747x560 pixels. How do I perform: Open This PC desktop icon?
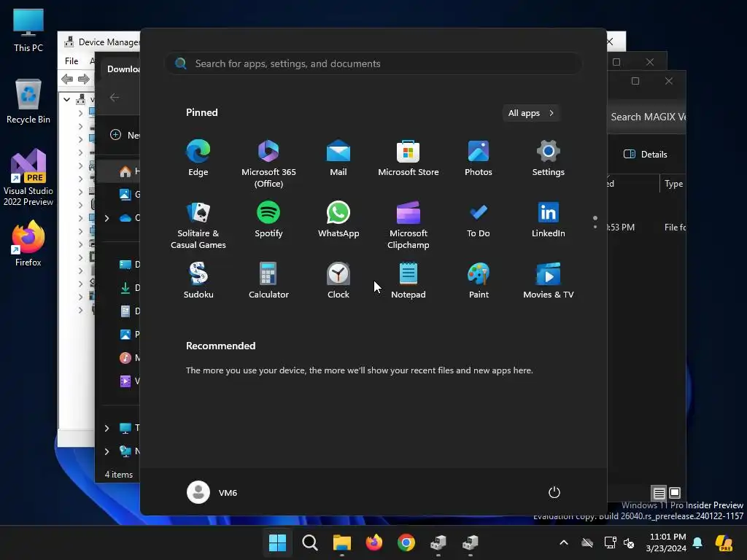coord(28,31)
